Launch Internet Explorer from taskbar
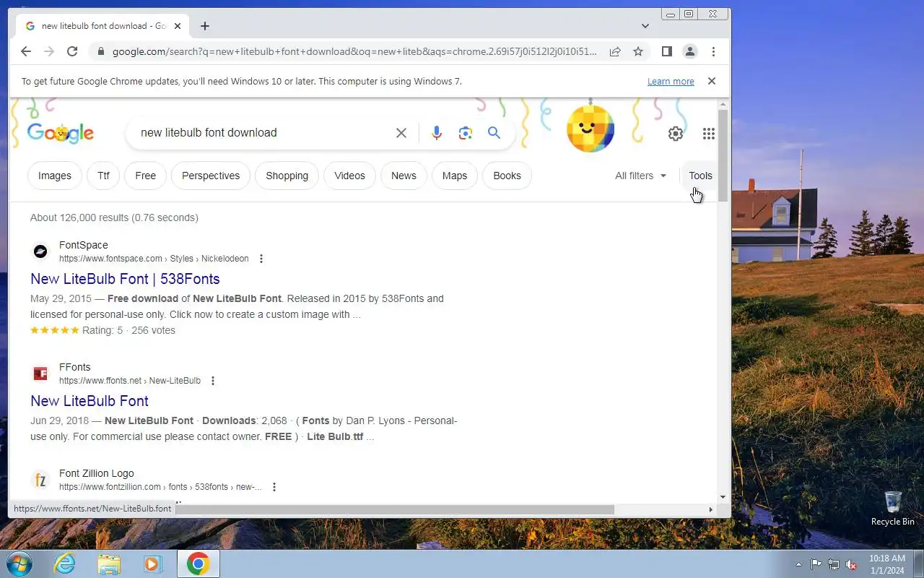 [x=65, y=564]
